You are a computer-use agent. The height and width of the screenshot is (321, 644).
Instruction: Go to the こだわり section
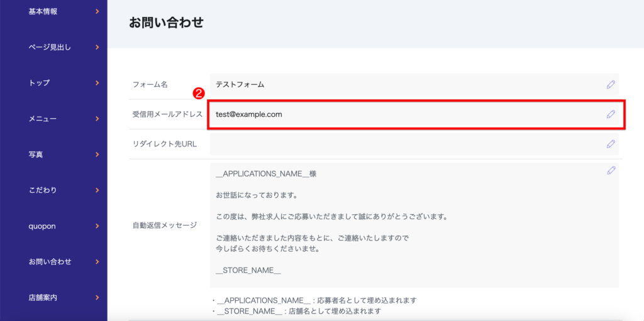click(x=43, y=190)
